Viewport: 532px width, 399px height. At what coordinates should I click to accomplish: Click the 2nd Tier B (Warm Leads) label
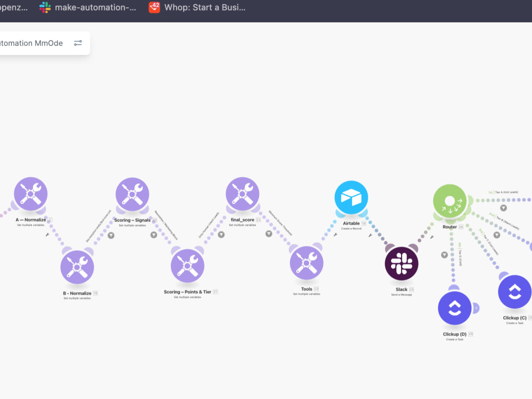[x=504, y=221]
